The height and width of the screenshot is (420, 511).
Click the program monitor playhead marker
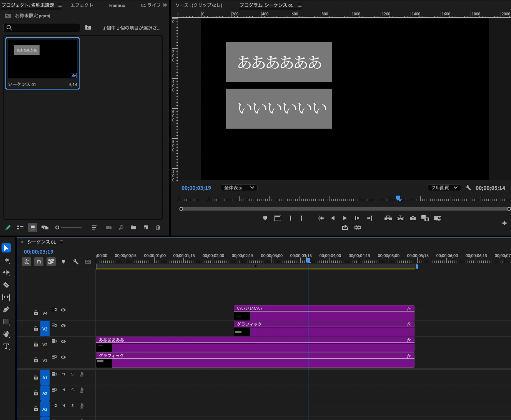pos(398,198)
